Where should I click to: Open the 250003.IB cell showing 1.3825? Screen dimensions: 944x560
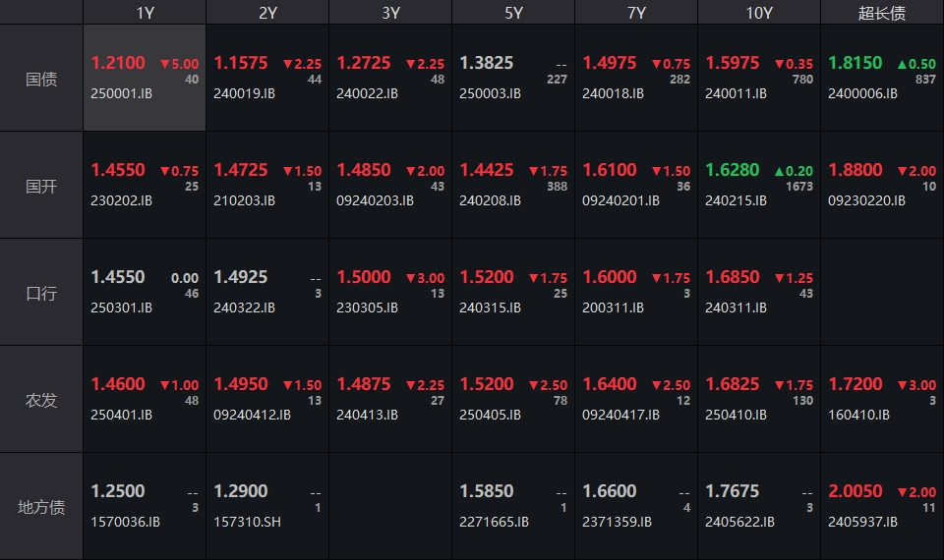[513, 79]
